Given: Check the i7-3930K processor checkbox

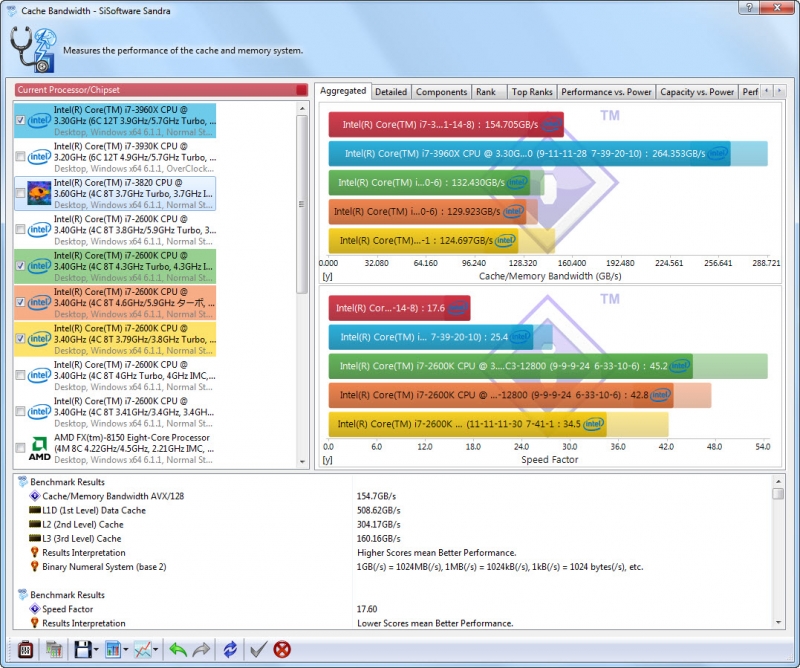Looking at the screenshot, I should pyautogui.click(x=20, y=157).
